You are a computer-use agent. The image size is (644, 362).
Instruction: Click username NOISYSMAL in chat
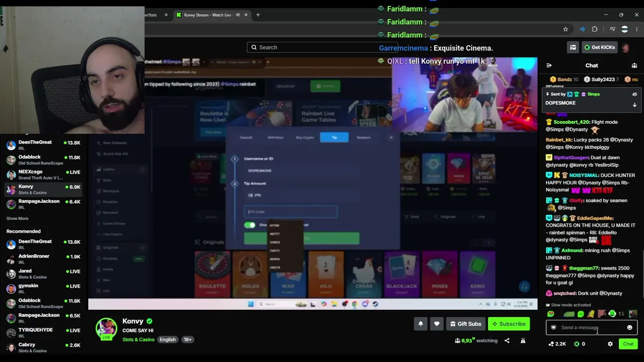pos(583,175)
